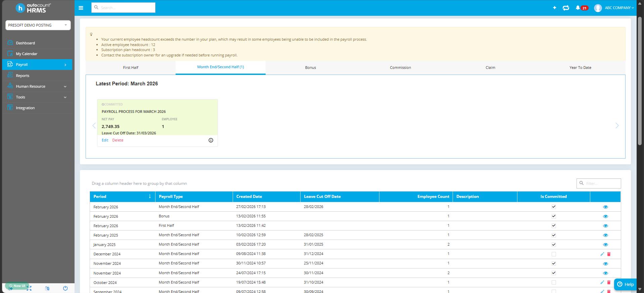The image size is (644, 293).
Task: Click the top Search input field
Action: click(123, 7)
